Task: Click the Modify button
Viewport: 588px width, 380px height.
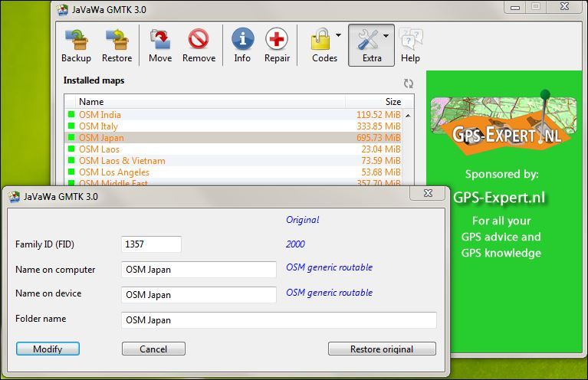Action: (x=48, y=349)
